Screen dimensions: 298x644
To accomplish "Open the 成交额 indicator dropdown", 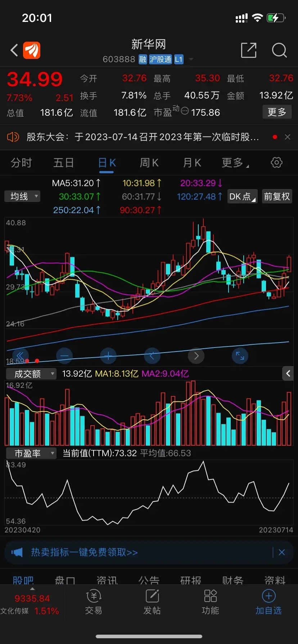I will point(31,374).
